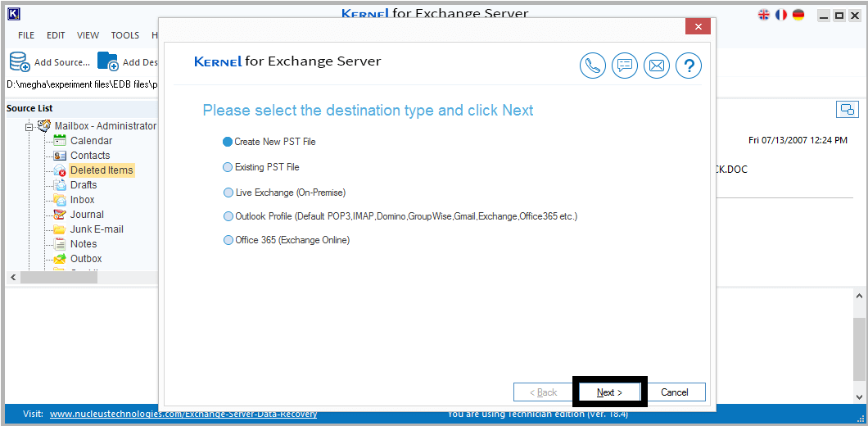Click the lower pane scroll down arrow
The image size is (868, 426).
tap(859, 397)
